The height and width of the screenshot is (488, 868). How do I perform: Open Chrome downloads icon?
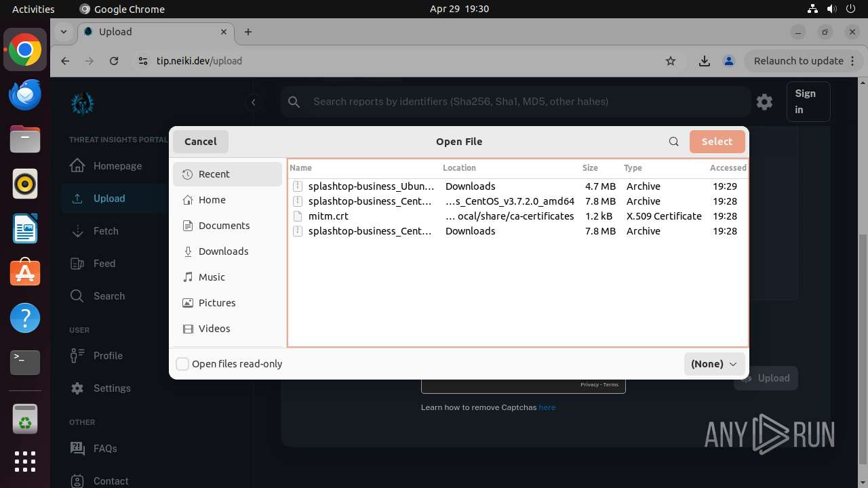(x=705, y=61)
